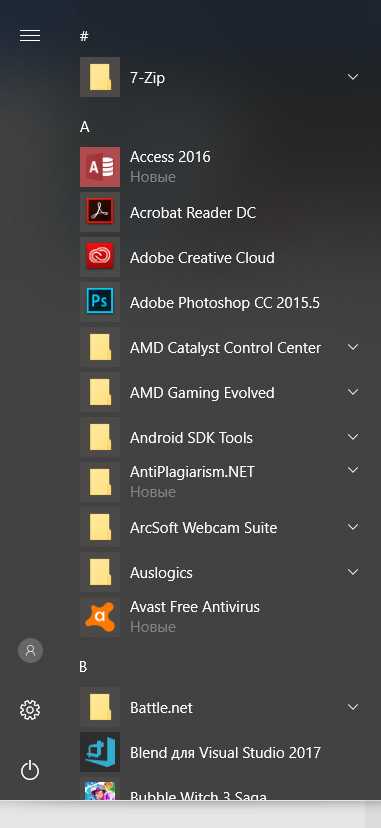This screenshot has height=828, width=381.
Task: Expand the 7-Zip folder chevron
Action: coord(353,77)
